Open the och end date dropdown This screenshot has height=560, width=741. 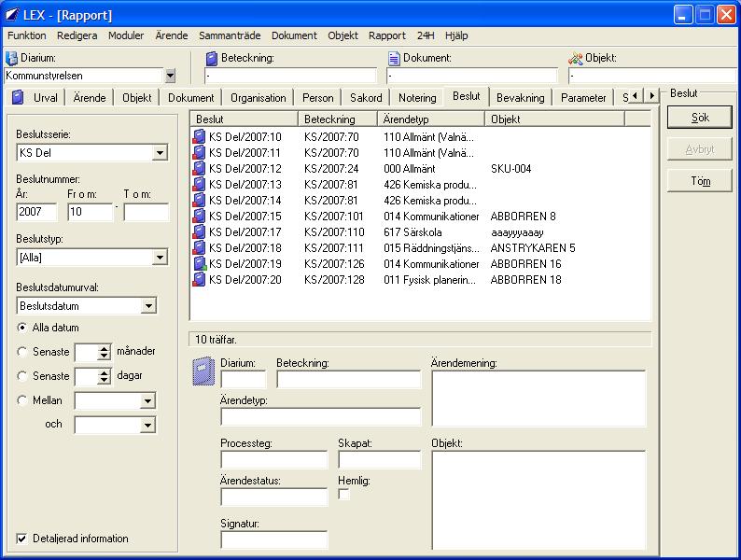pos(147,425)
